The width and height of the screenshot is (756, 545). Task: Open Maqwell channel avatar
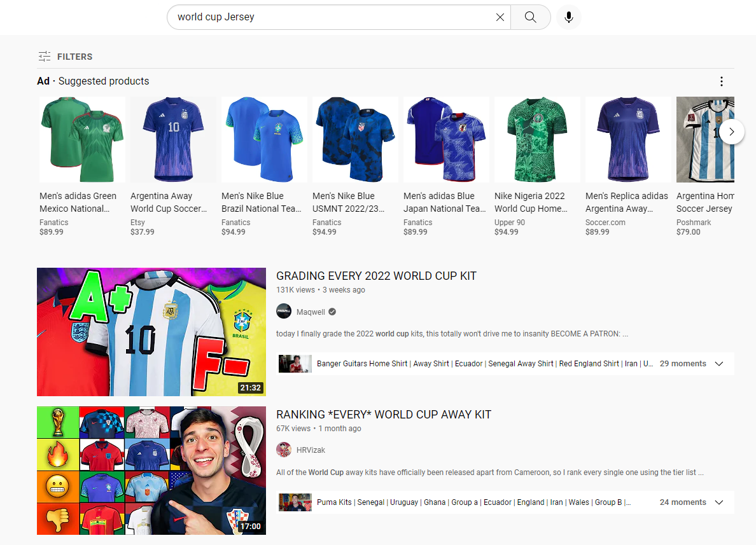click(x=284, y=312)
